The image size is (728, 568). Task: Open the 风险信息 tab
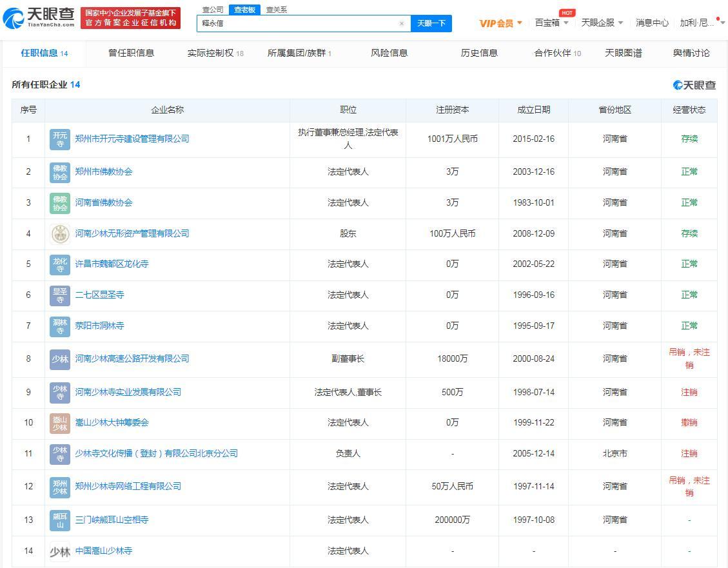389,53
